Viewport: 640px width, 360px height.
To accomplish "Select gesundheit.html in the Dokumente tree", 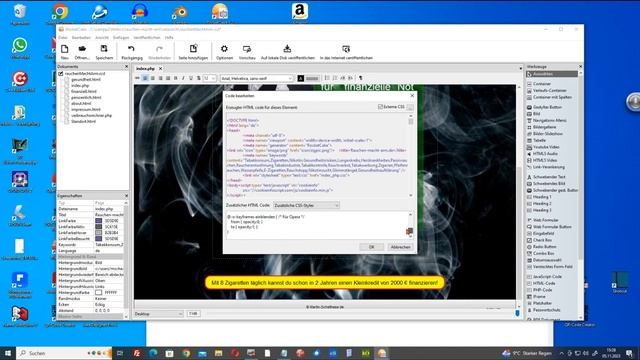I will coord(86,80).
